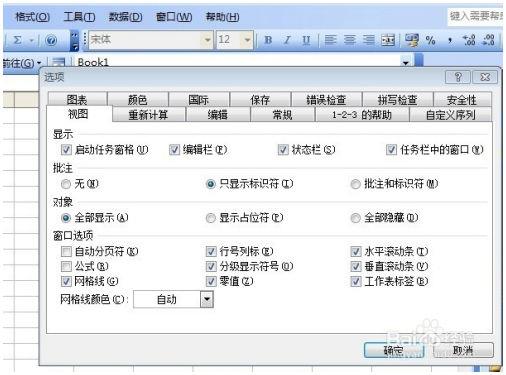
Task: Open the Help (帮助) menu
Action: pyautogui.click(x=222, y=17)
